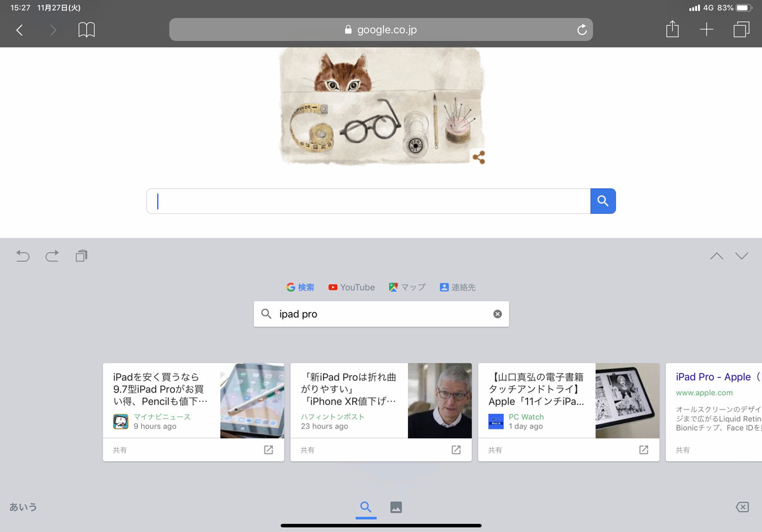Viewport: 762px width, 532px height.
Task: Switch to the YouTube tab
Action: pyautogui.click(x=352, y=287)
